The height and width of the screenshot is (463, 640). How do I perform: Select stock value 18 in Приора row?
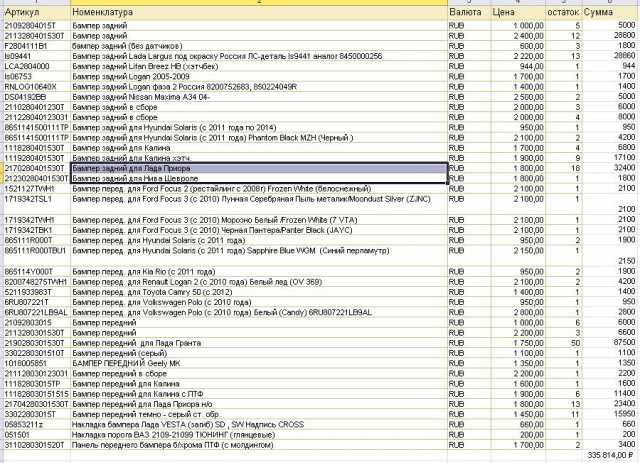tap(564, 168)
